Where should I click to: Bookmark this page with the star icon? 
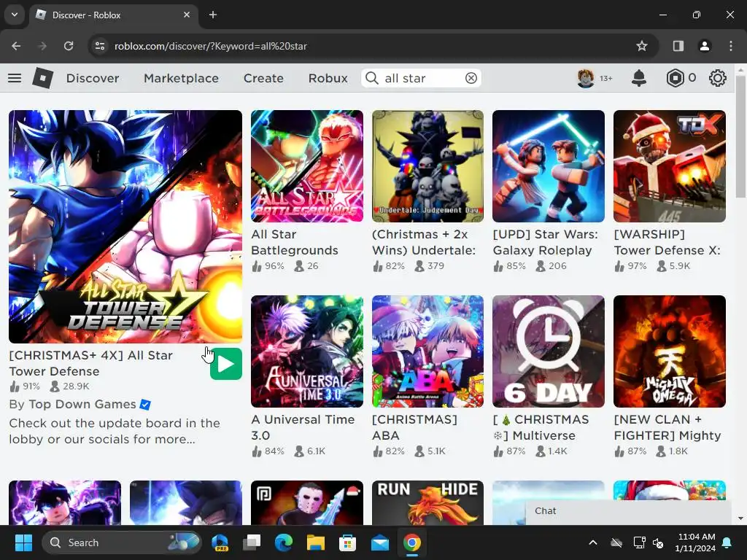coord(642,46)
